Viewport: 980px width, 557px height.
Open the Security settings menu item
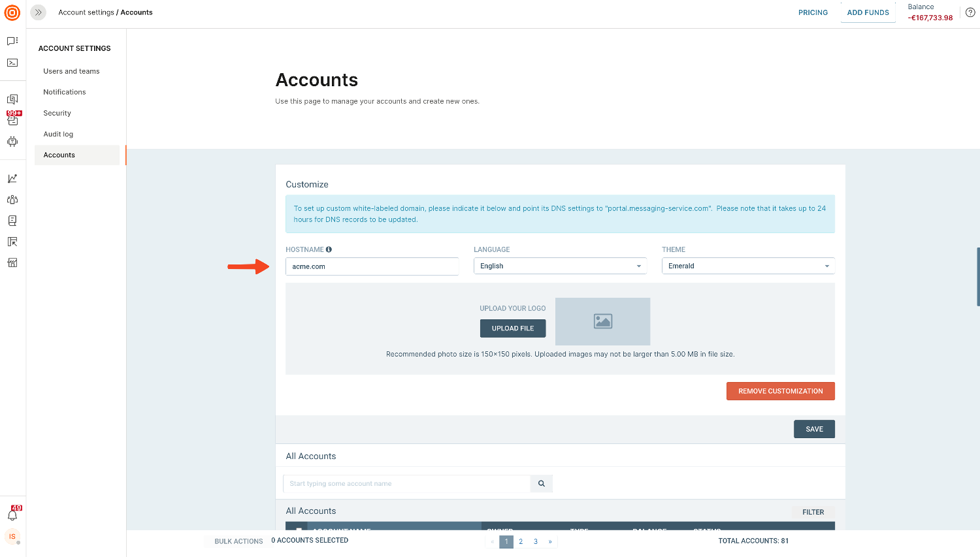click(57, 113)
